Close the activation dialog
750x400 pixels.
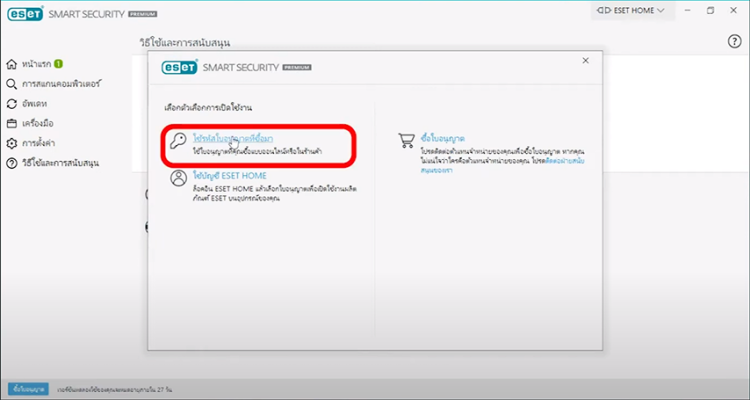(585, 61)
